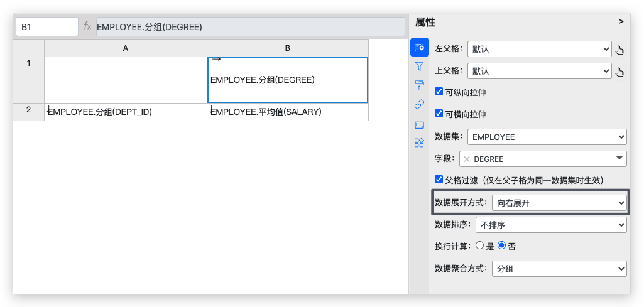This screenshot has height=307, width=644.
Task: Collapse the 属性 panel with the arrow
Action: pyautogui.click(x=621, y=22)
